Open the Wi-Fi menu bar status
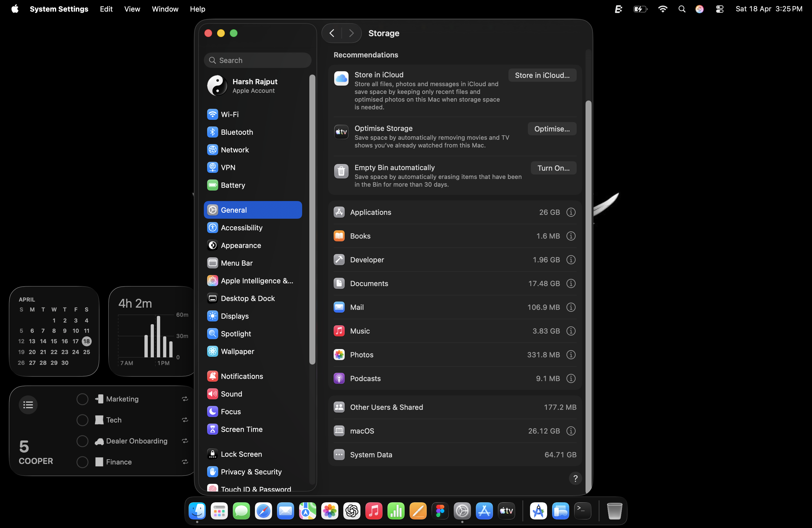This screenshot has width=812, height=528. pos(663,9)
